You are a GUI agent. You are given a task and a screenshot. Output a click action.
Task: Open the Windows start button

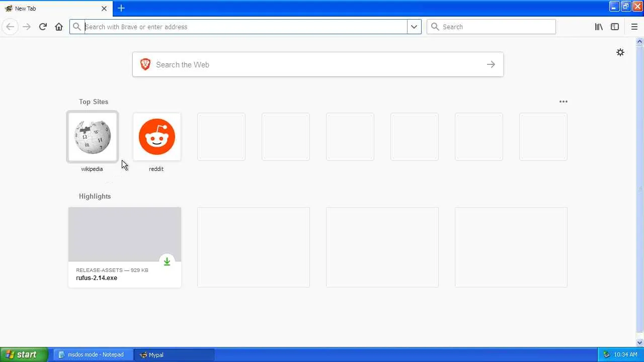[24, 354]
